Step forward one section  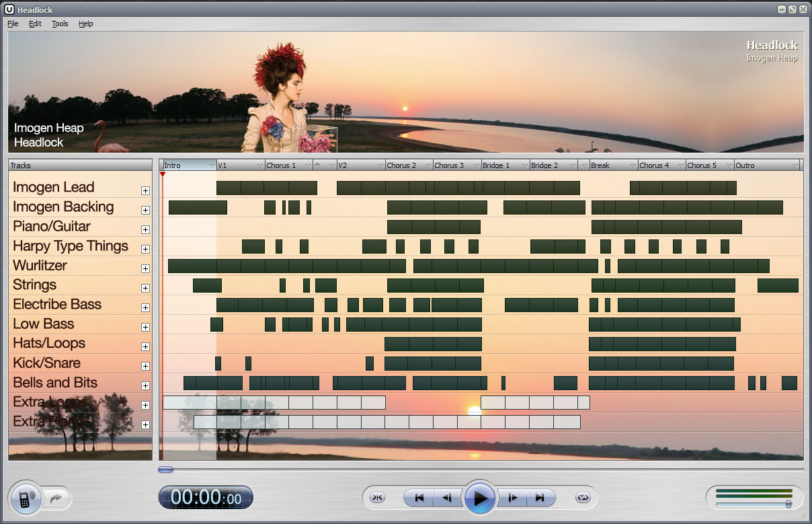pyautogui.click(x=513, y=498)
